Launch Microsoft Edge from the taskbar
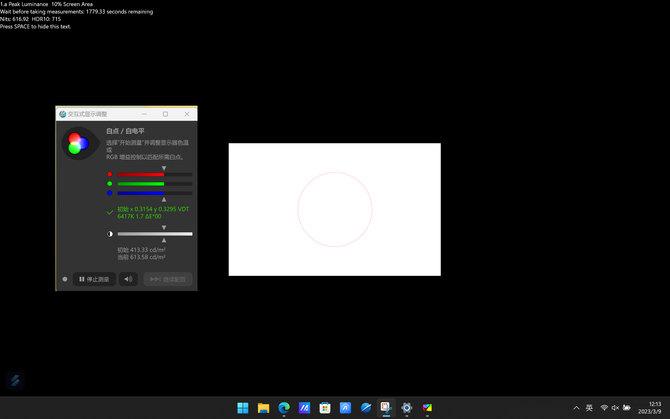This screenshot has width=670, height=419. tap(284, 408)
